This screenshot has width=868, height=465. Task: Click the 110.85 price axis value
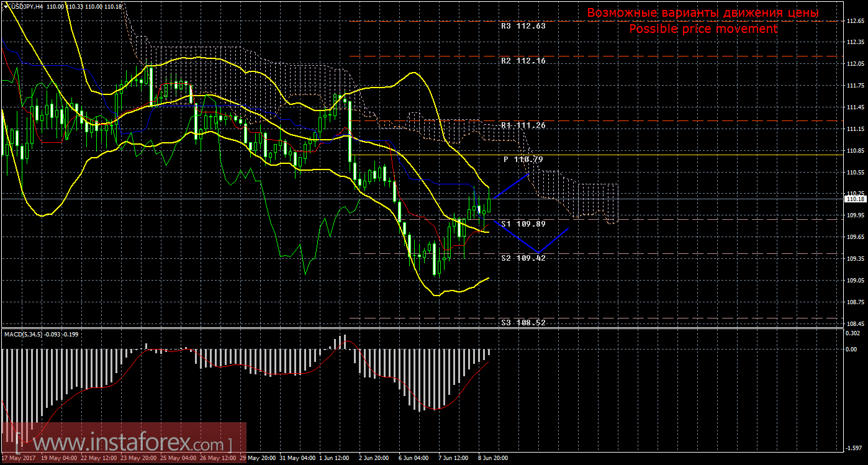pos(855,150)
